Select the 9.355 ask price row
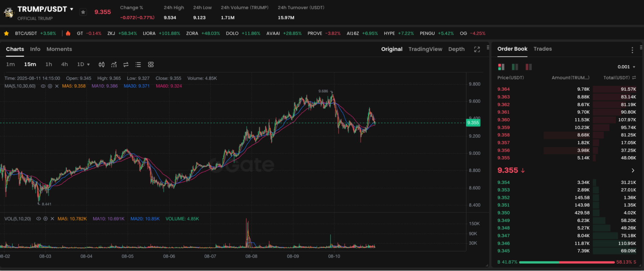This screenshot has height=271, width=644. coord(567,158)
